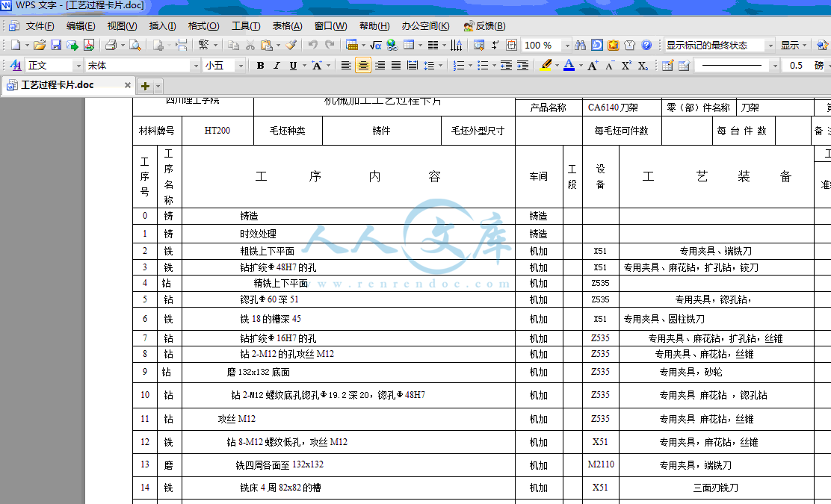Expand the document tab list arrow
The width and height of the screenshot is (831, 504).
pos(158,86)
